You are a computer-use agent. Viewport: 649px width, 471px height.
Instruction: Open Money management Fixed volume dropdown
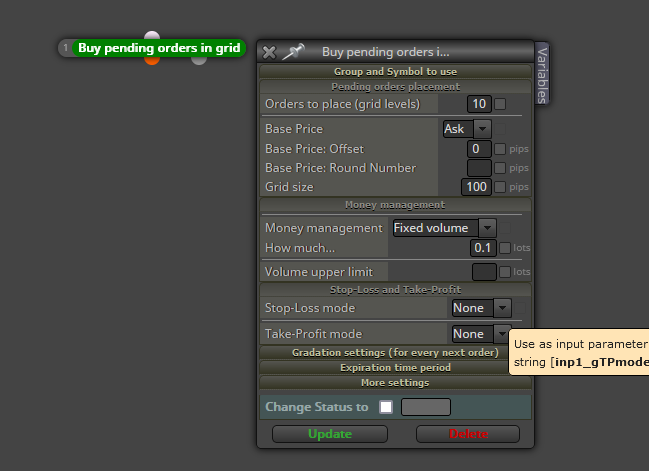tap(445, 228)
